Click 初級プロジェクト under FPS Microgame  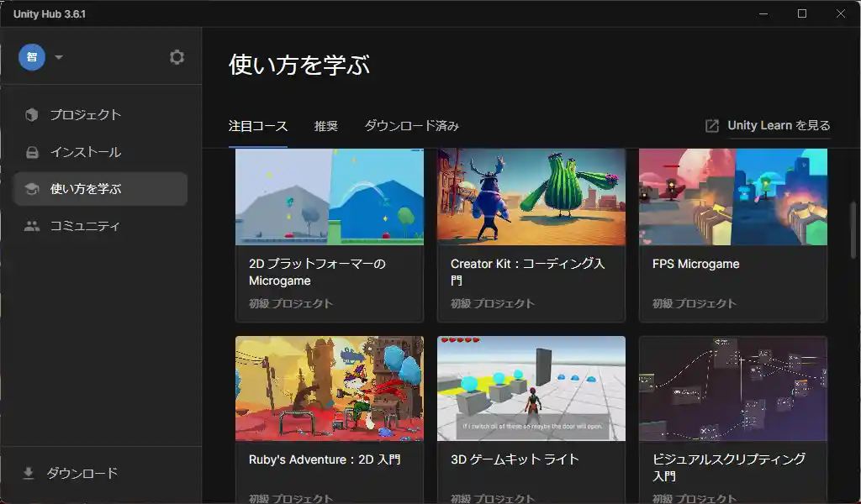[x=695, y=303]
